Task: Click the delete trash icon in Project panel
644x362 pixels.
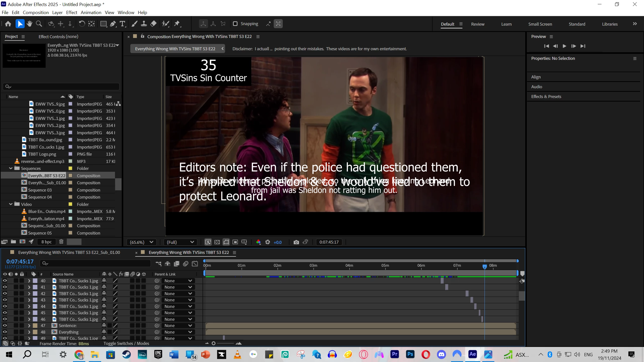Action: click(x=61, y=242)
